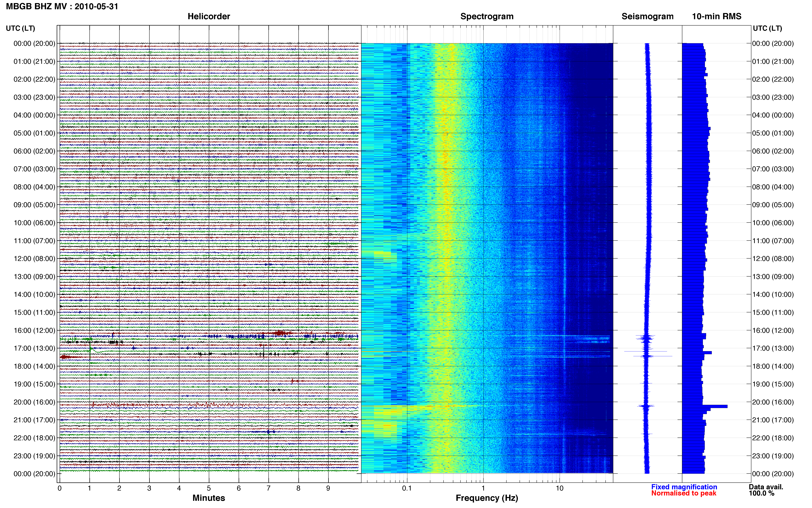Click the '1' frequency tick label
This screenshot has height=508, width=812.
click(x=483, y=488)
